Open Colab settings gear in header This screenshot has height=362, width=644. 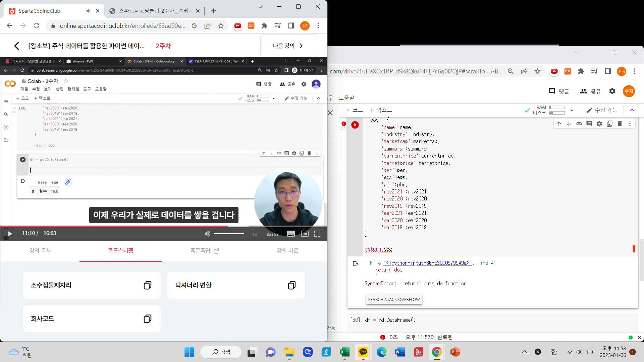coord(612,91)
